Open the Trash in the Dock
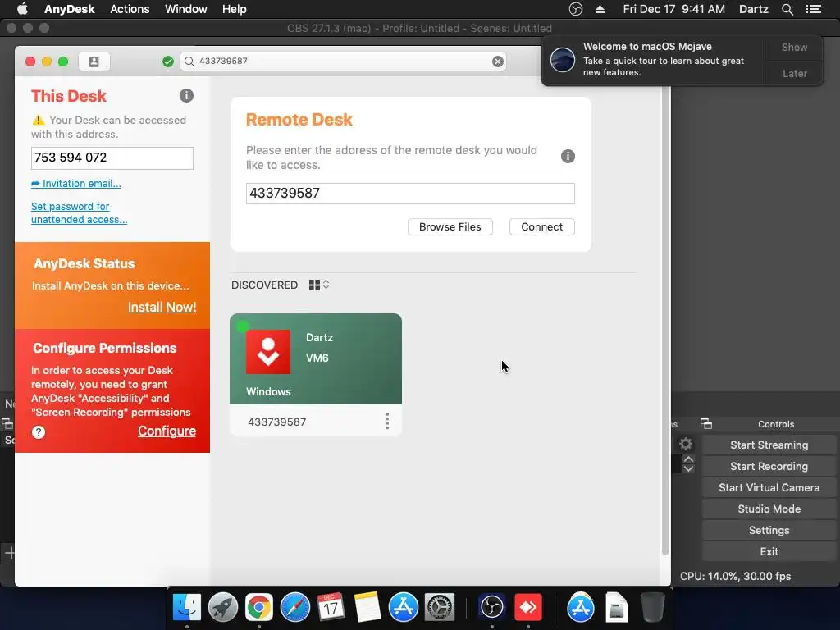Viewport: 840px width, 630px height. coord(652,608)
